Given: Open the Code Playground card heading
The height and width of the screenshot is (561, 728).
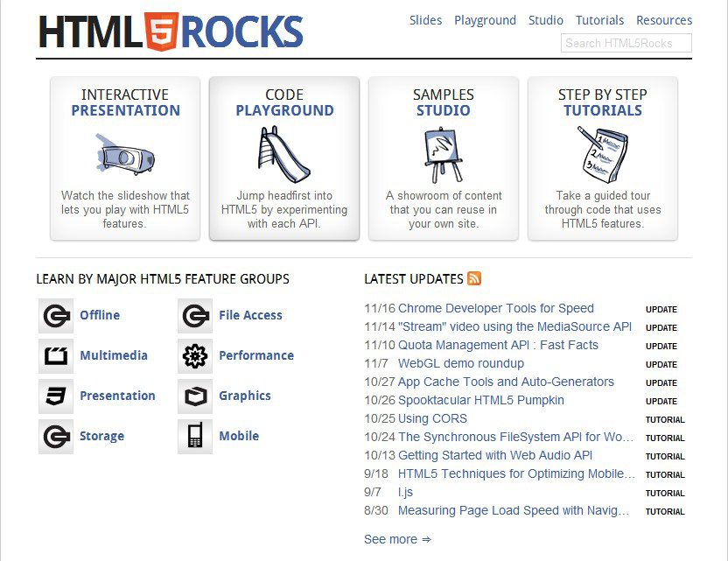Looking at the screenshot, I should pyautogui.click(x=284, y=102).
